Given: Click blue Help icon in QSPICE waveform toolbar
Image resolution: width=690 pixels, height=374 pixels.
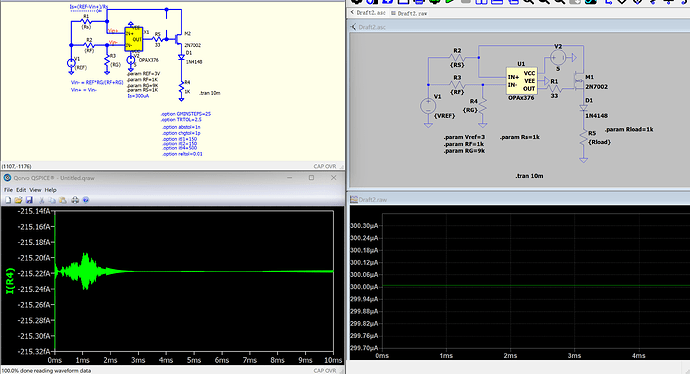Looking at the screenshot, I should click(x=86, y=200).
